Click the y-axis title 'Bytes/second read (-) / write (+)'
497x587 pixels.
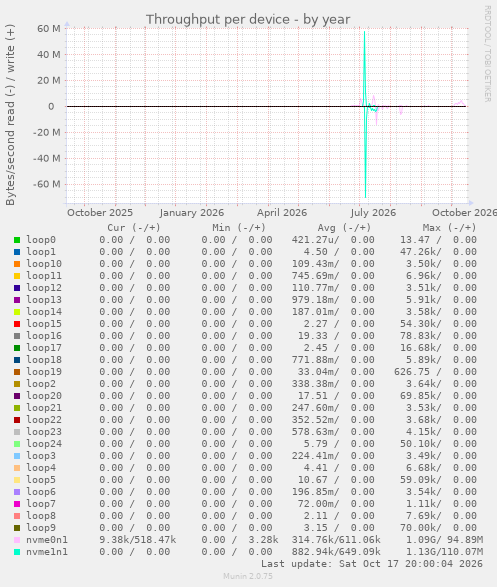point(10,115)
